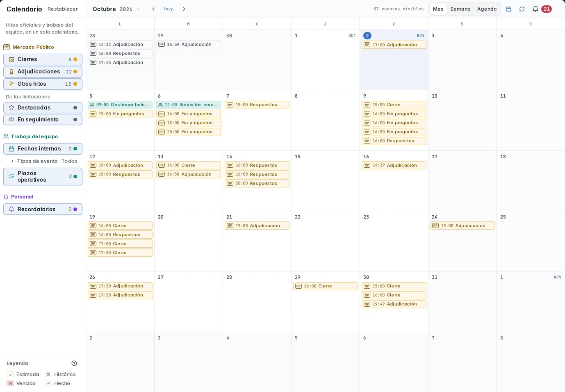This screenshot has width=565, height=392.
Task: Click Restablecer link
Action: (62, 9)
